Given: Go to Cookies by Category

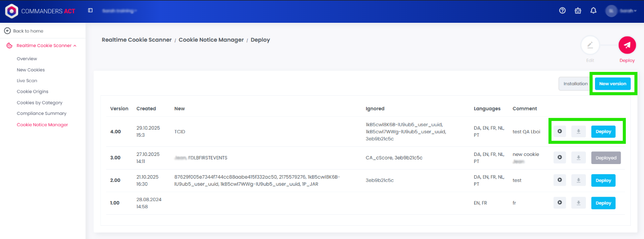Looking at the screenshot, I should (x=39, y=103).
